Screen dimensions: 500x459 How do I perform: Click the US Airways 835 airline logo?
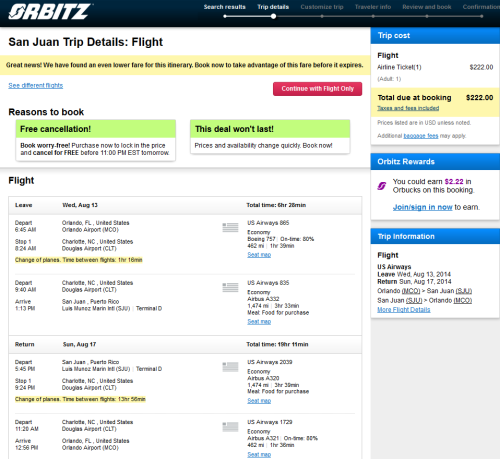pyautogui.click(x=230, y=287)
